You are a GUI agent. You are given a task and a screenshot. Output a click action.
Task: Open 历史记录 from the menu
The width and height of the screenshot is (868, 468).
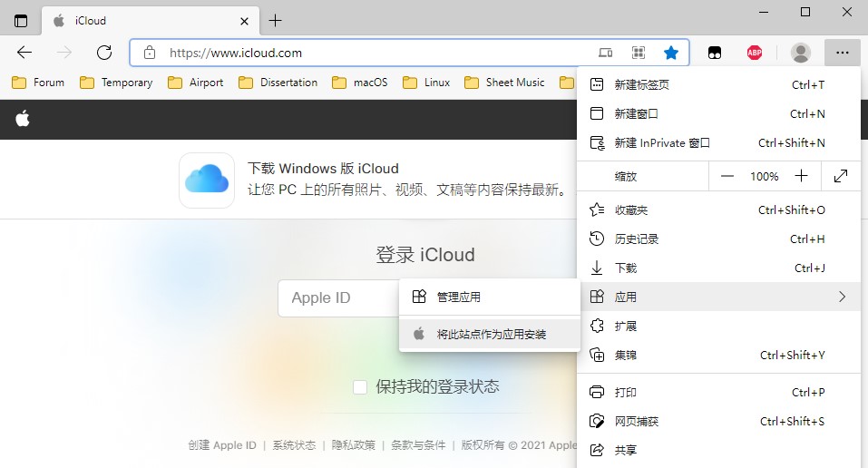718,239
